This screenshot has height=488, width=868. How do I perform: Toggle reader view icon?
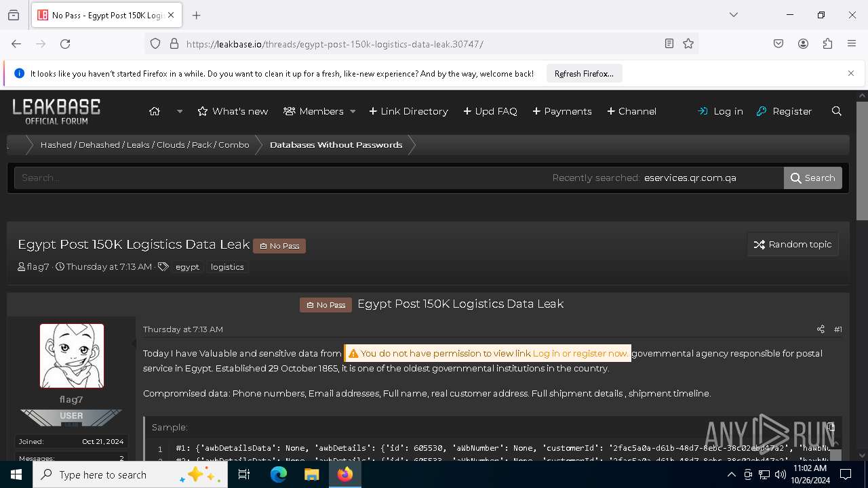[x=669, y=43]
